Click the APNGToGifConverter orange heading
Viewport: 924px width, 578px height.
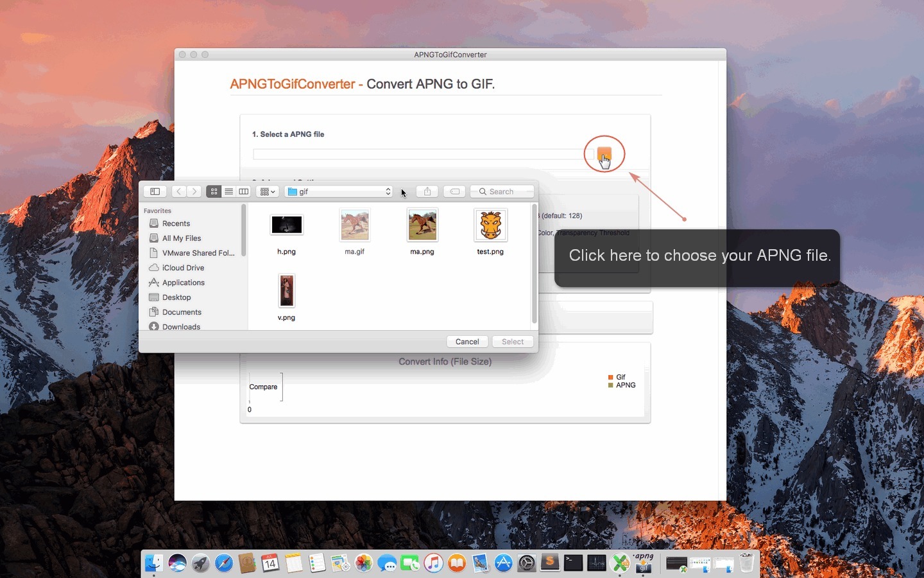(293, 84)
